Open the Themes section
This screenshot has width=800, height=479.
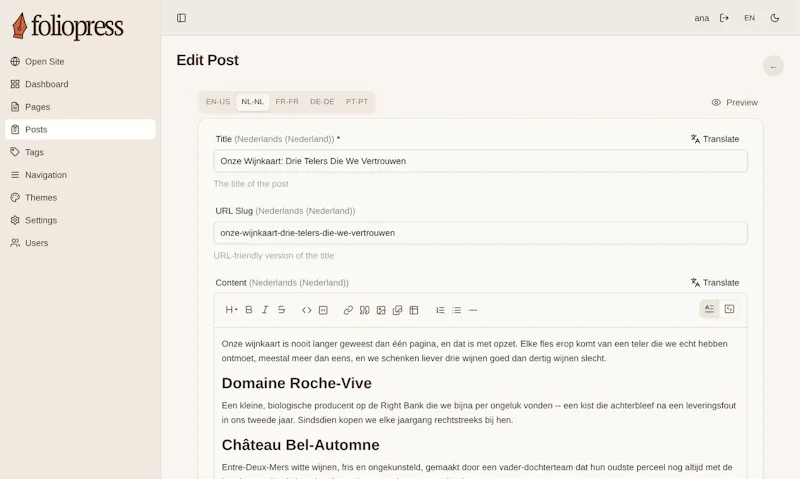80,197
